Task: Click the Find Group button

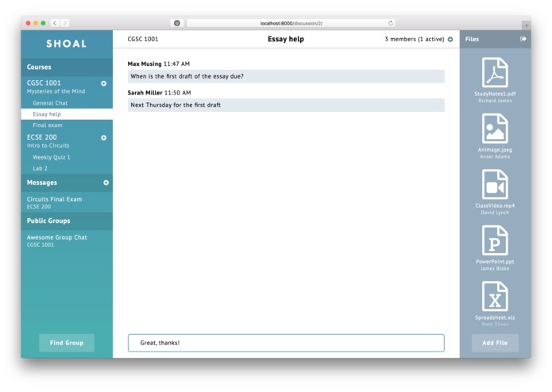Action: 67,343
